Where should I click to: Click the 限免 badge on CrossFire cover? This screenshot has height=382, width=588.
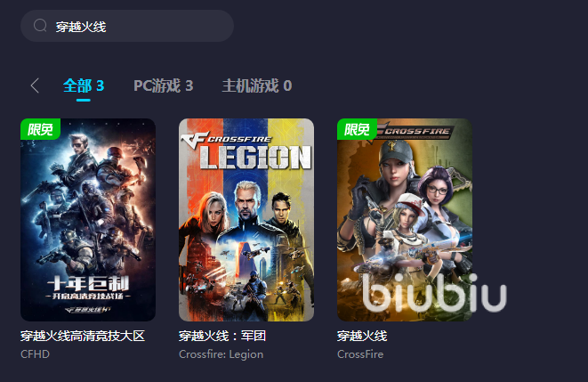pos(357,129)
